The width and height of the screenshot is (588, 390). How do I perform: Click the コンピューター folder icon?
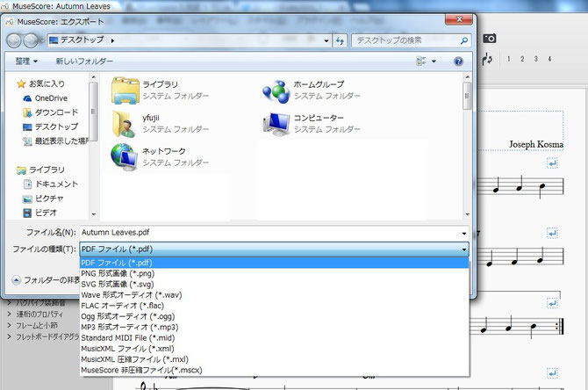coord(276,124)
